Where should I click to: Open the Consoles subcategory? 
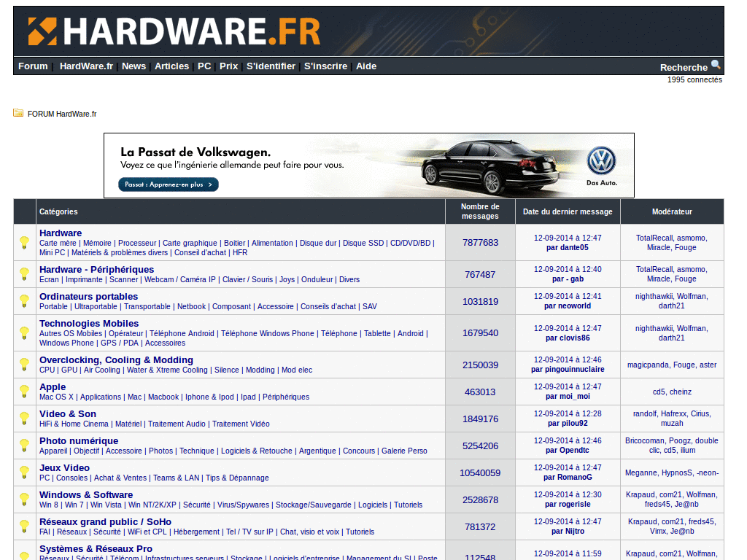(x=72, y=478)
